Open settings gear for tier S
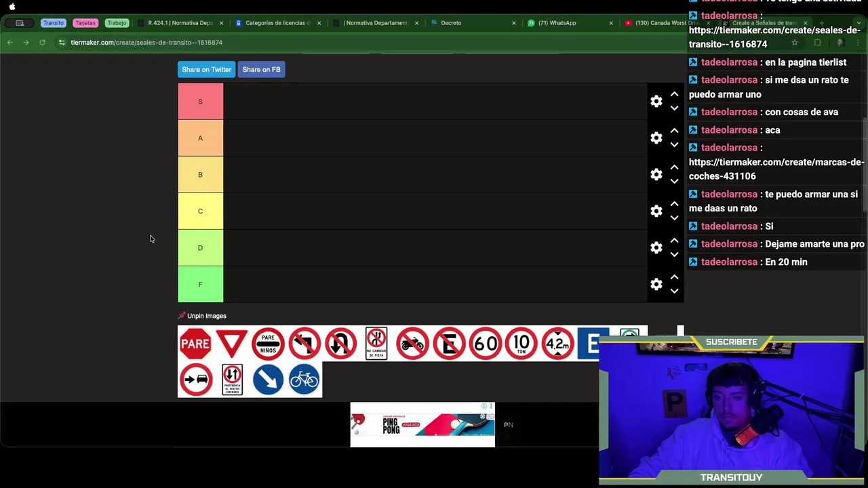 [656, 101]
